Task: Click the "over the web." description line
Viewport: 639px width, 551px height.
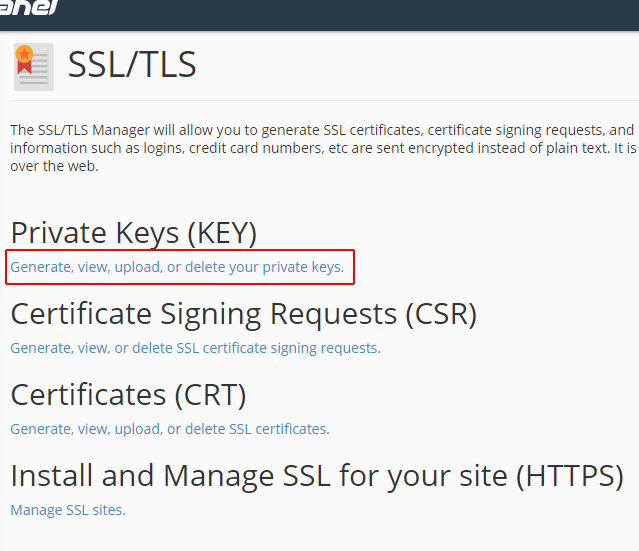Action: [54, 166]
